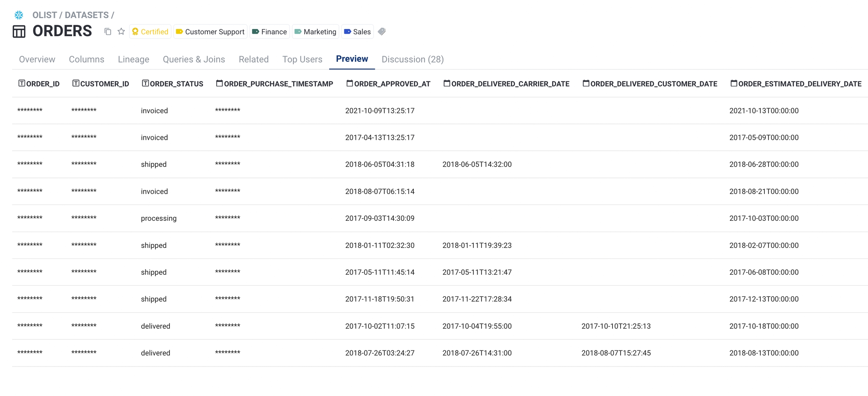
Task: Click the table icon beside ORDERS
Action: click(x=19, y=31)
